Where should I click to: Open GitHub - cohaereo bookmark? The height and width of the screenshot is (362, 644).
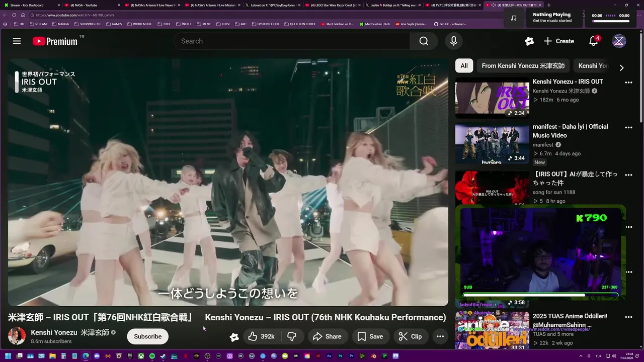(450, 24)
